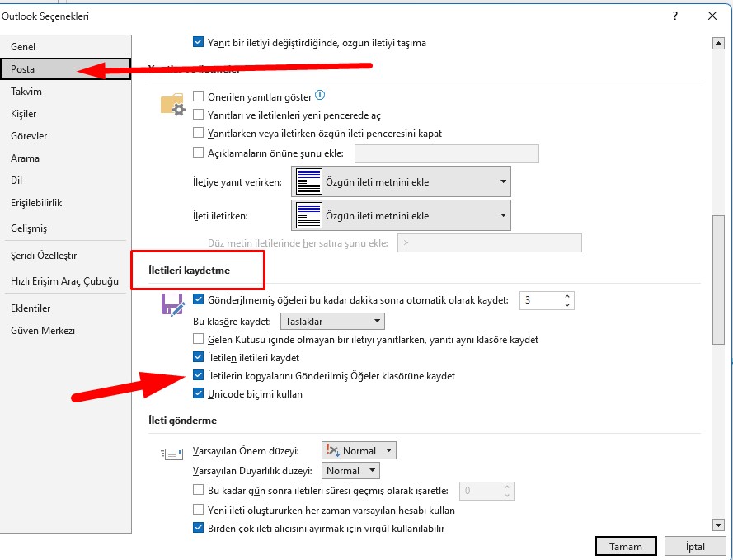
Task: Uncheck save copies in Gönderilmiş Öğeler
Action: click(x=198, y=375)
